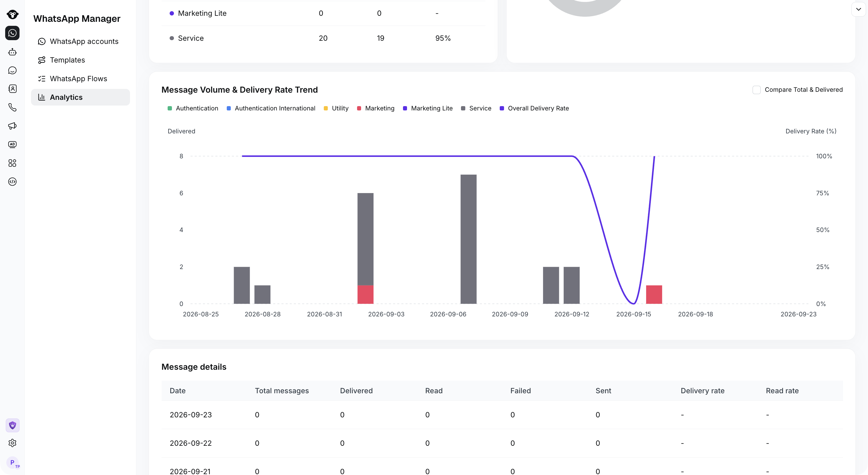Toggle Authentication series in chart legend

[x=193, y=108]
